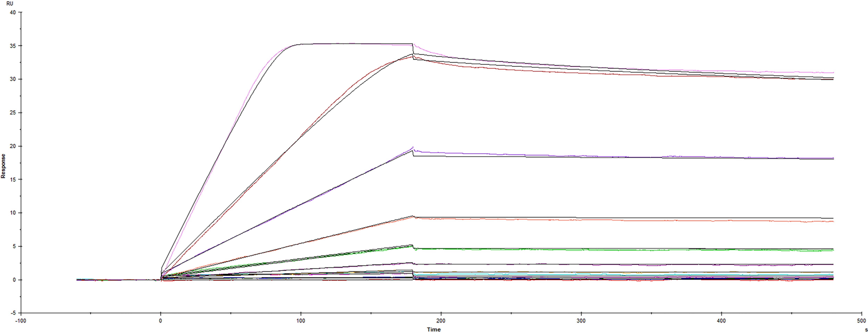Click the 35 tick label on y-axis

13,46
